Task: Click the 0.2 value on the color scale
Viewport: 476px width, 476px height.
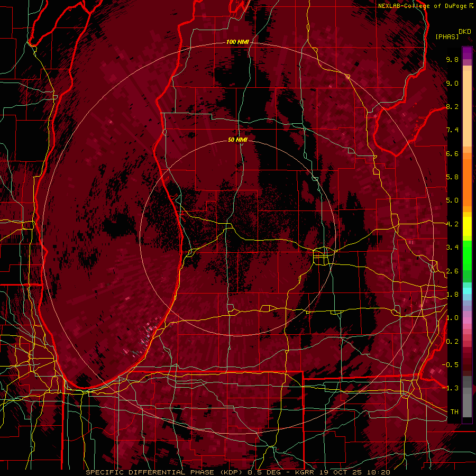Action: coord(452,342)
